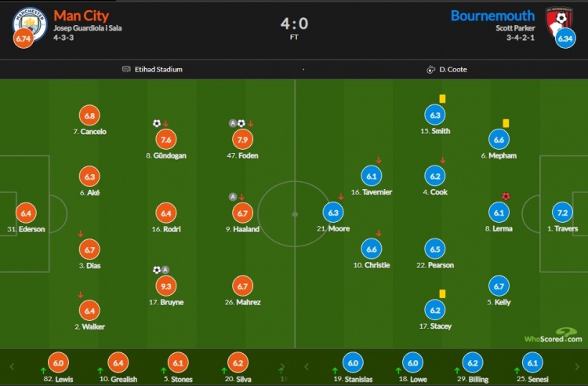Open the Bournemouth team name link
The image size is (588, 386).
(x=492, y=16)
